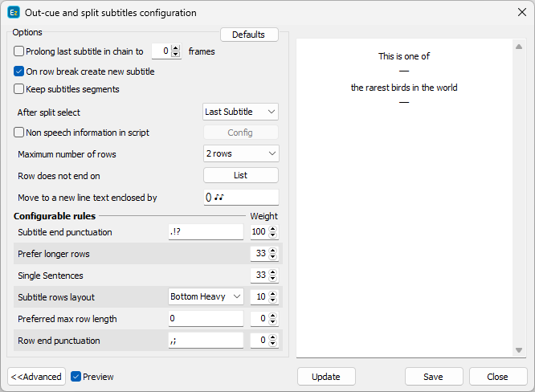Image resolution: width=535 pixels, height=392 pixels.
Task: Uncheck On row break create new subtitle
Action: (19, 71)
